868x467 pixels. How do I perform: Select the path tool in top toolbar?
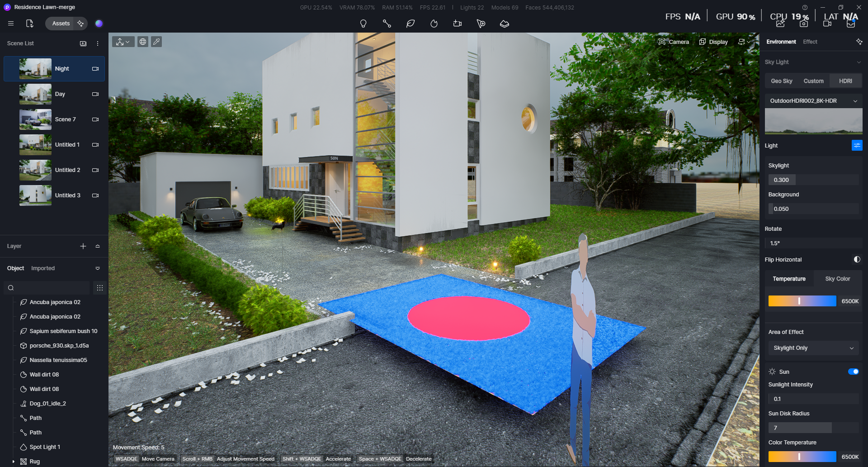point(387,24)
